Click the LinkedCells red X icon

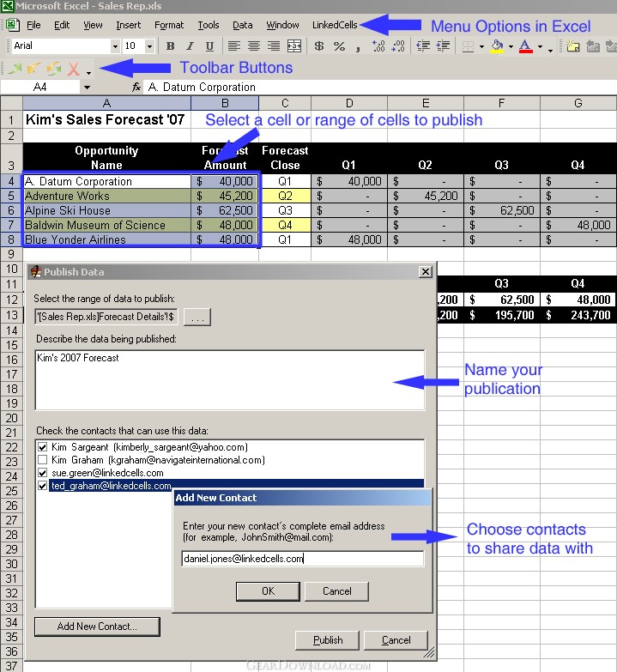pyautogui.click(x=74, y=68)
